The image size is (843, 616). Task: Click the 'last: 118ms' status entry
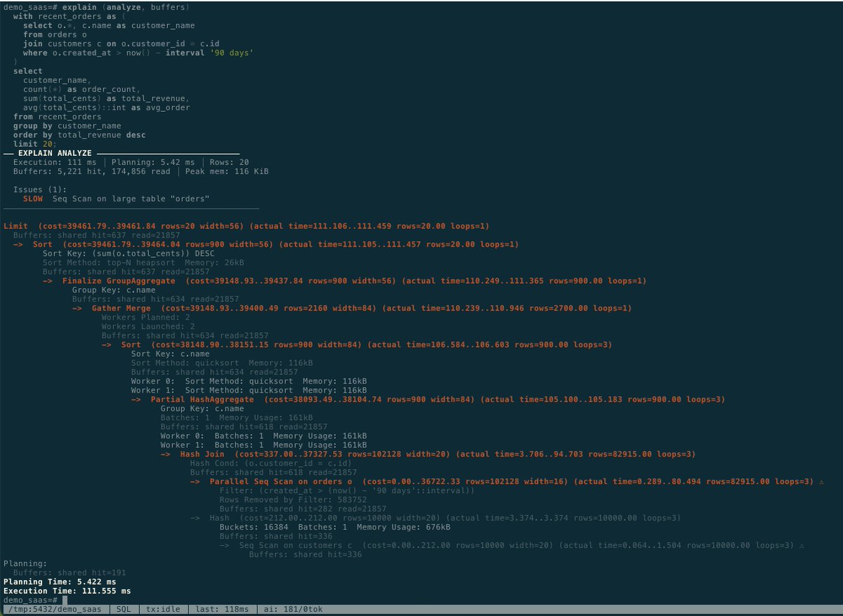point(222,609)
